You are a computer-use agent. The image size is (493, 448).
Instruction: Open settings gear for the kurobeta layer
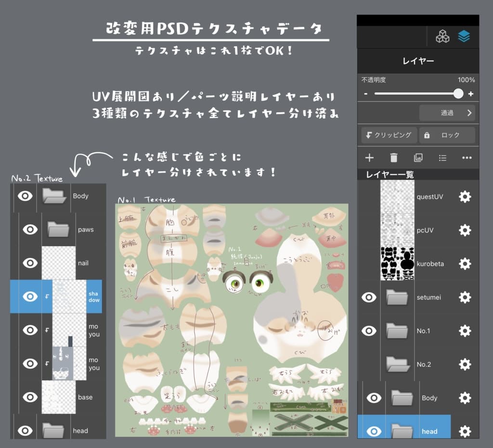465,264
